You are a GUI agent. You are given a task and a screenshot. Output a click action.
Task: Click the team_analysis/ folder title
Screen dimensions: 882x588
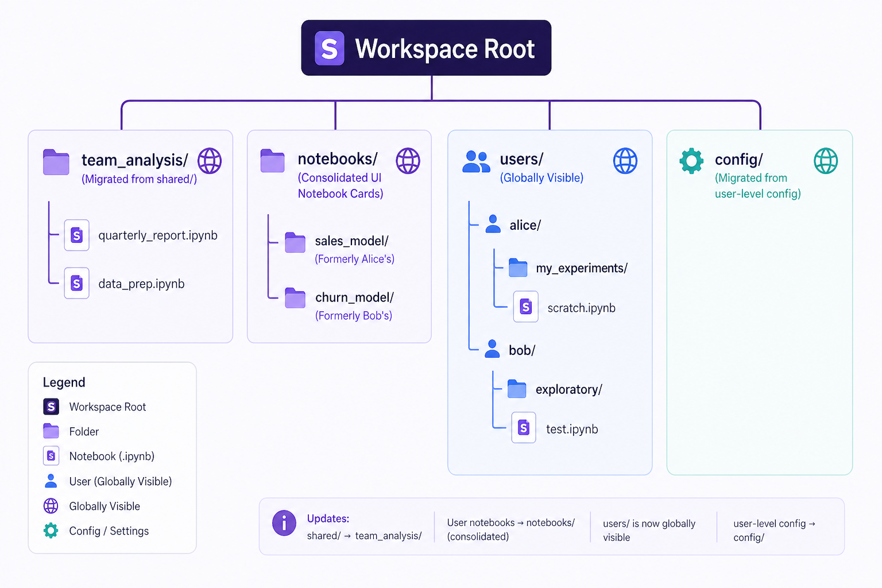[134, 160]
